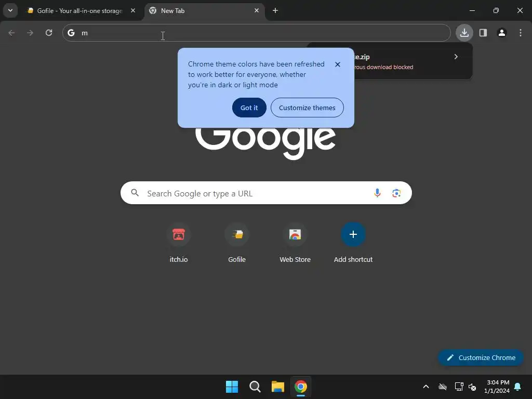Click the blocked download warning text
The height and width of the screenshot is (399, 532).
click(383, 67)
